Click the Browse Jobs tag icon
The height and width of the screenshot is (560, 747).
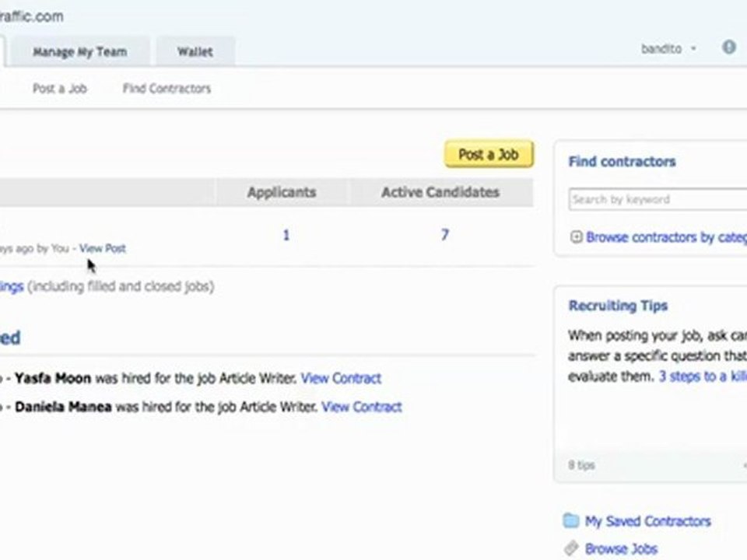click(x=571, y=548)
